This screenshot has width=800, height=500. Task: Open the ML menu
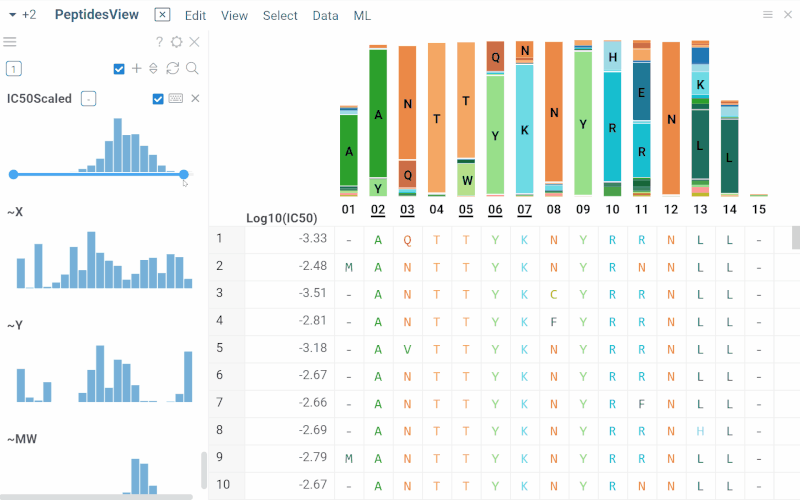(361, 16)
